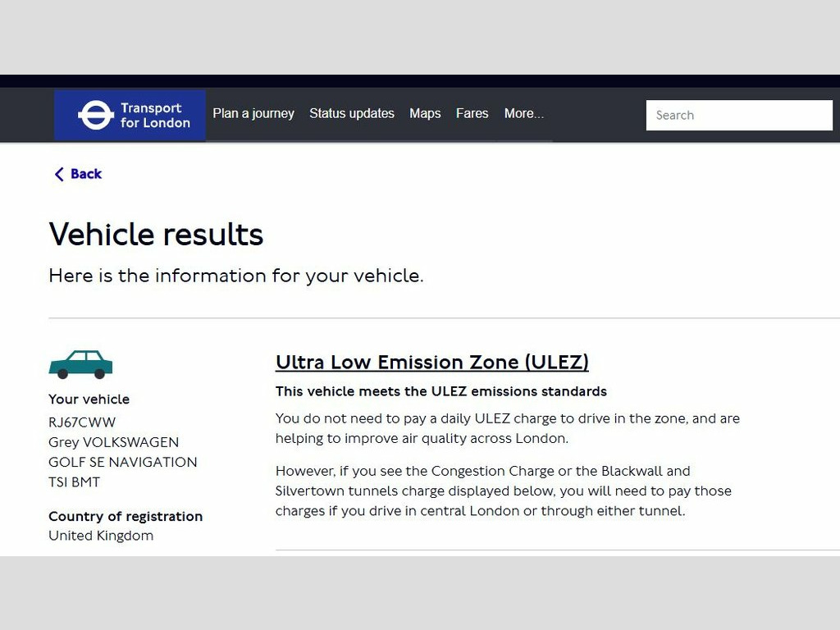Viewport: 840px width, 630px height.
Task: Open the Plan a journey menu
Action: (253, 114)
